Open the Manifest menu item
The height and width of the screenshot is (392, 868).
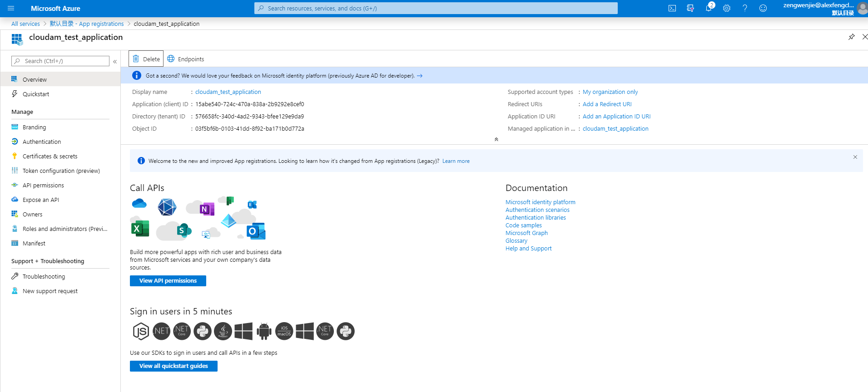(60, 244)
